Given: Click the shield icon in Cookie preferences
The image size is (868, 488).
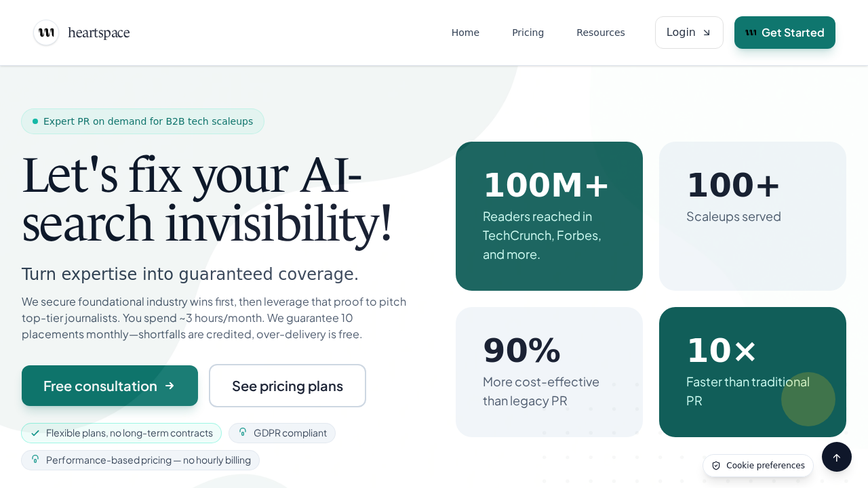Looking at the screenshot, I should point(716,466).
